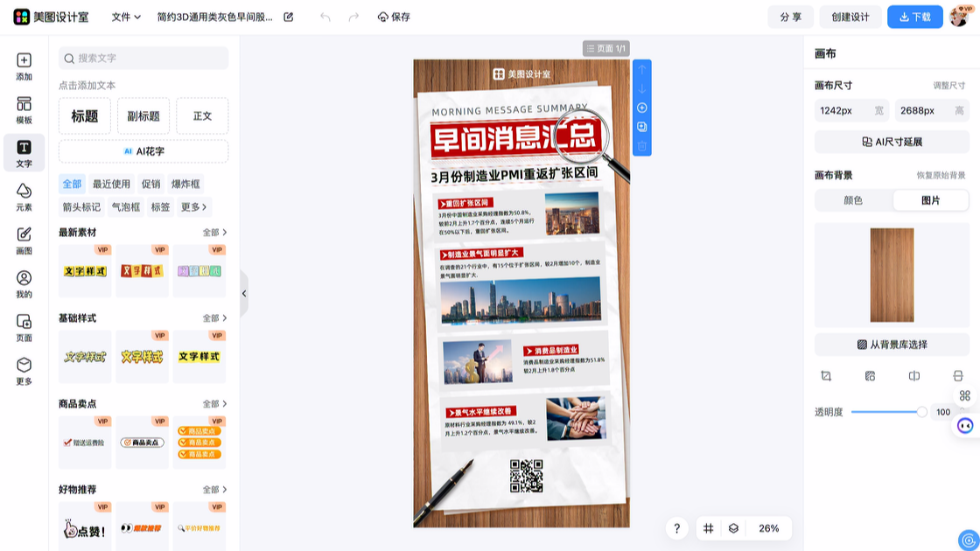The width and height of the screenshot is (980, 551).
Task: Toggle the grid icon in bottom toolbar
Action: (709, 528)
